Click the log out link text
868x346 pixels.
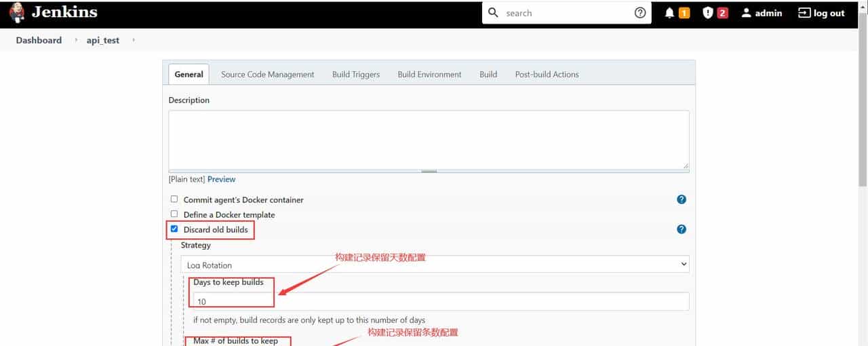[x=829, y=13]
